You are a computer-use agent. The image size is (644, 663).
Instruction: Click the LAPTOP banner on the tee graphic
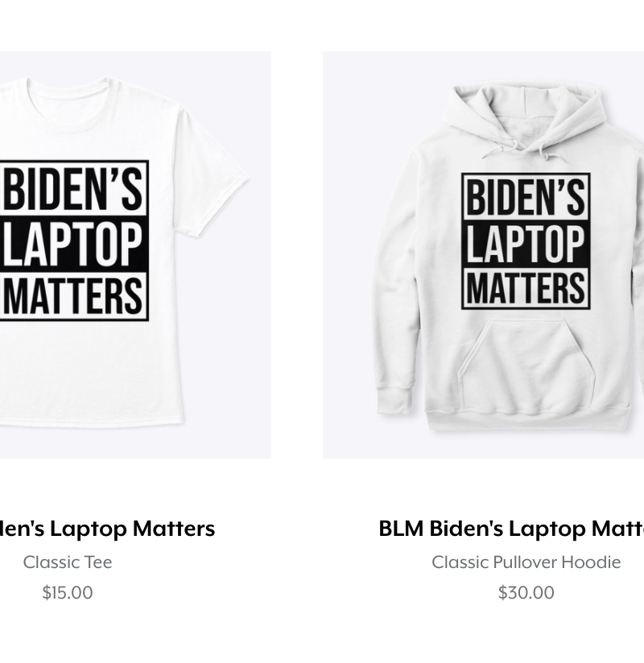click(x=72, y=244)
